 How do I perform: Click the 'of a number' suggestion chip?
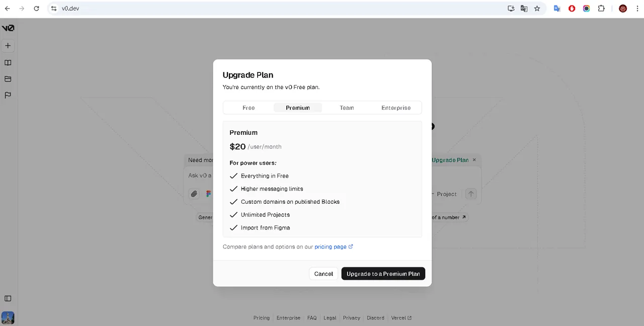coord(449,217)
